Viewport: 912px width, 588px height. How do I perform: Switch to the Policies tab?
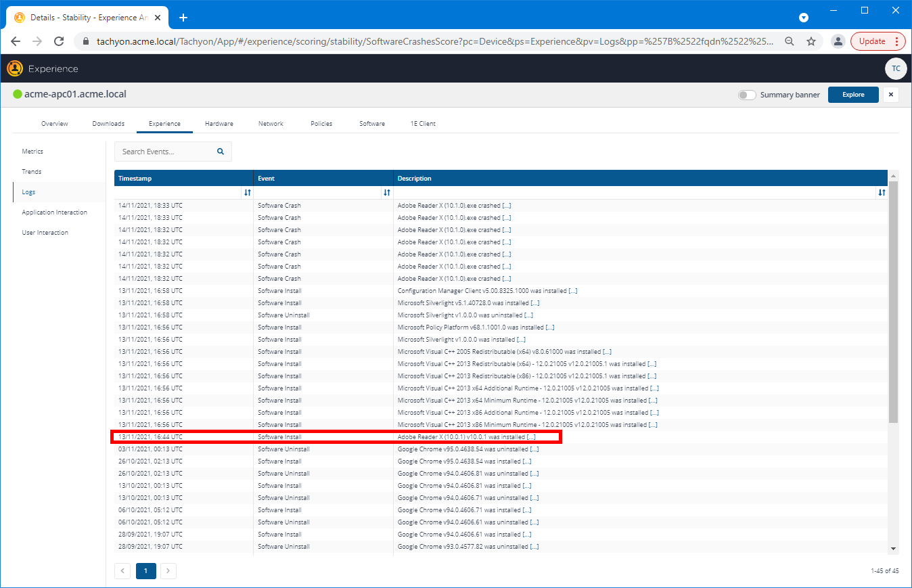(x=321, y=124)
